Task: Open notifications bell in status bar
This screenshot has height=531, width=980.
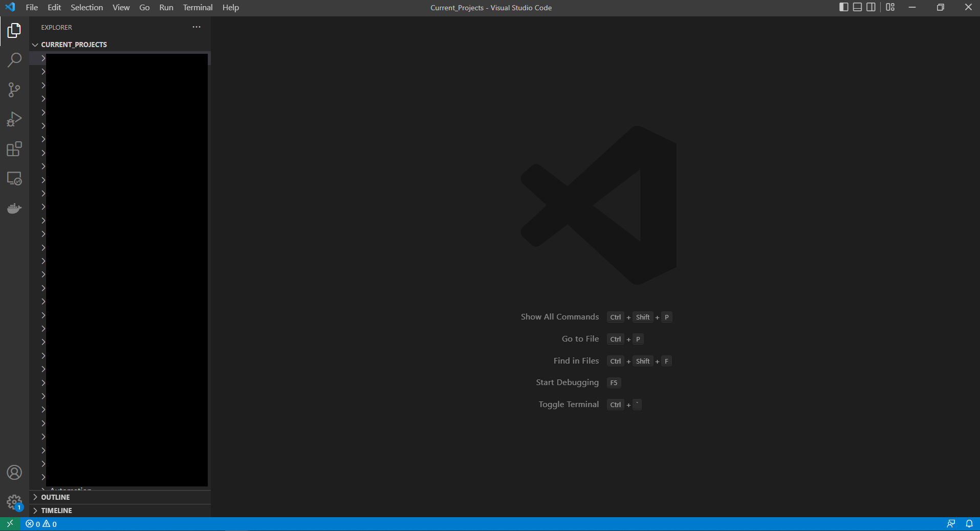Action: [969, 524]
